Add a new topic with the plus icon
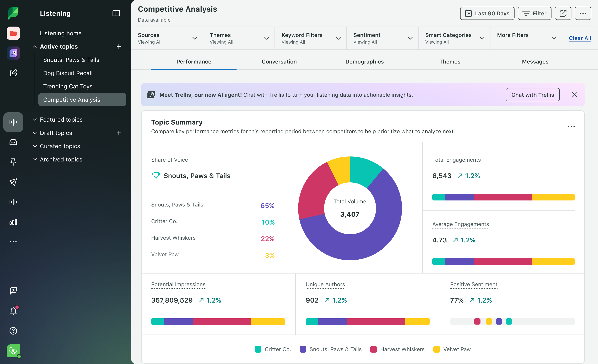The image size is (598, 364). [x=119, y=46]
